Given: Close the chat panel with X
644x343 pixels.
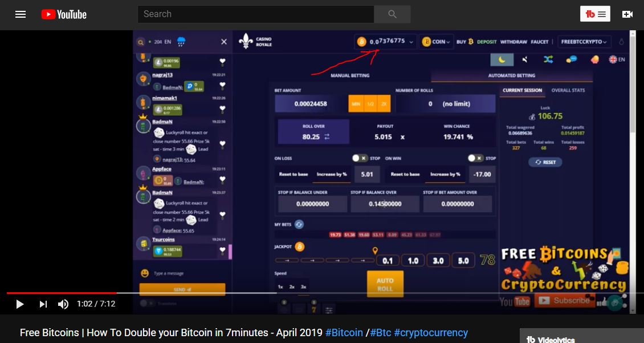Looking at the screenshot, I should pos(224,42).
